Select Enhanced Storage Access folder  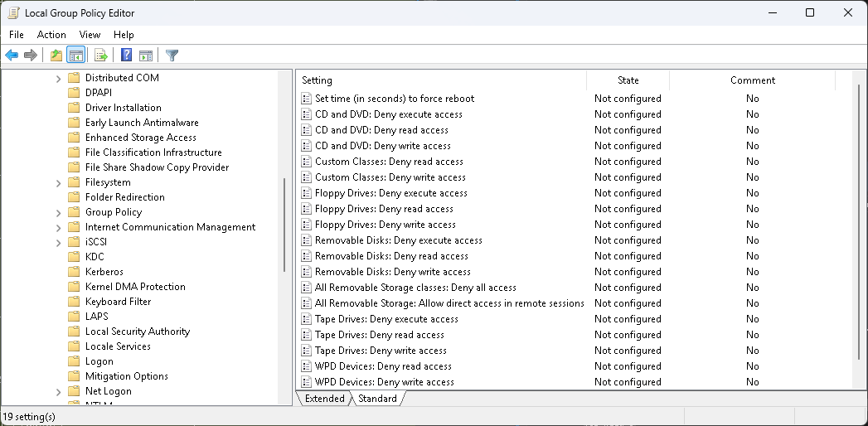click(141, 138)
